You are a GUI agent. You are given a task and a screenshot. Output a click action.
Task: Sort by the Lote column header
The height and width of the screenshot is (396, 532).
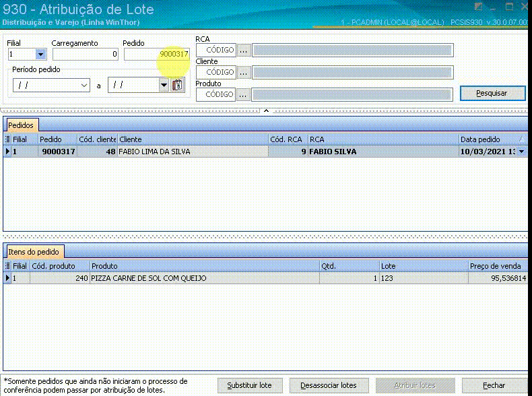pyautogui.click(x=424, y=266)
